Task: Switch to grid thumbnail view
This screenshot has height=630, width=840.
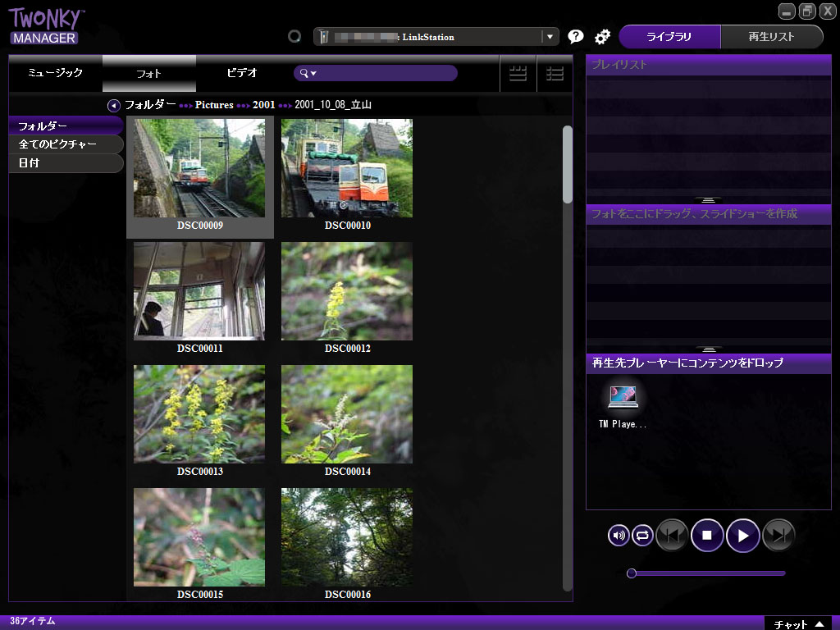Action: click(x=518, y=74)
